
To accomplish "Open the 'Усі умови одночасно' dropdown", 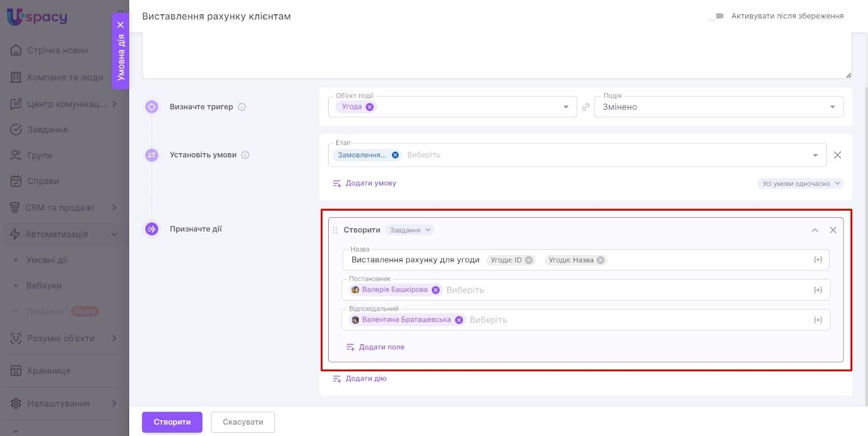I will coord(800,184).
